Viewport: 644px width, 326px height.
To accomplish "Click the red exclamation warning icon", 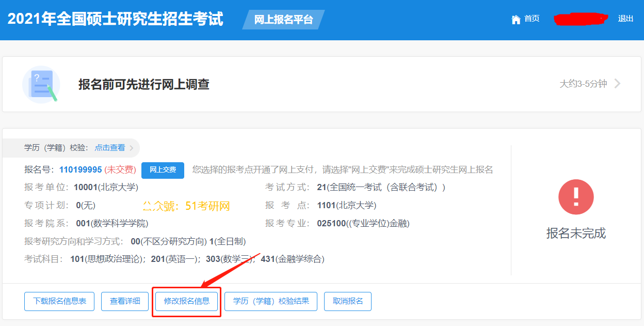I will [576, 196].
